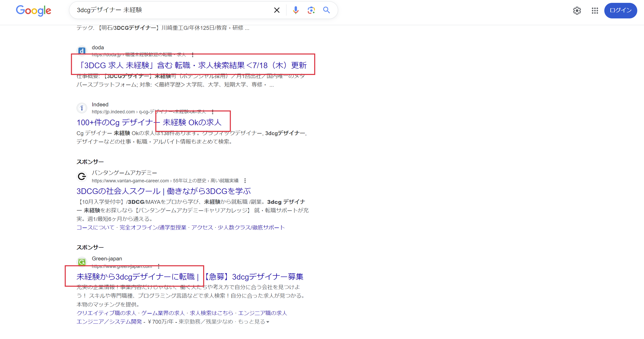Open the 求人検索はこちら sitelink
644x339 pixels.
pyautogui.click(x=211, y=313)
